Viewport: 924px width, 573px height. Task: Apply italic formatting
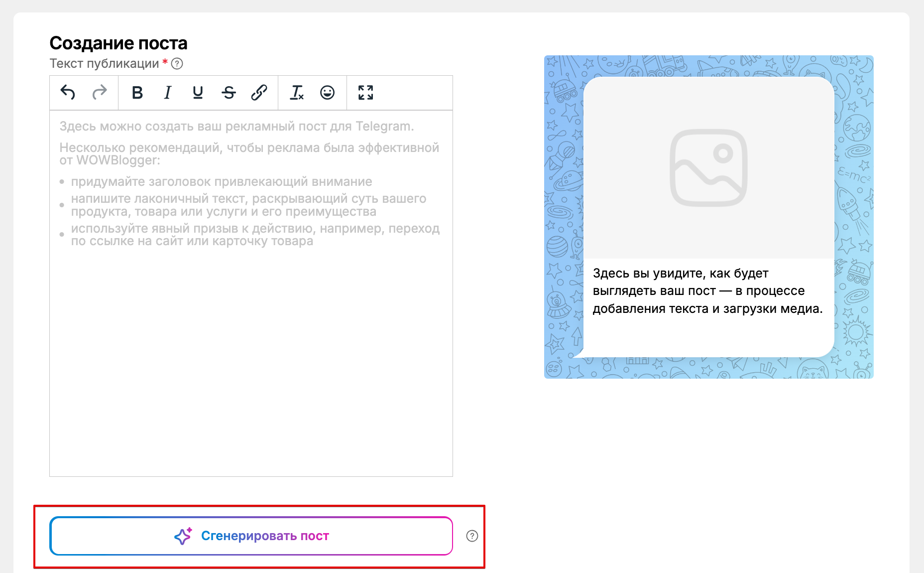coord(168,93)
